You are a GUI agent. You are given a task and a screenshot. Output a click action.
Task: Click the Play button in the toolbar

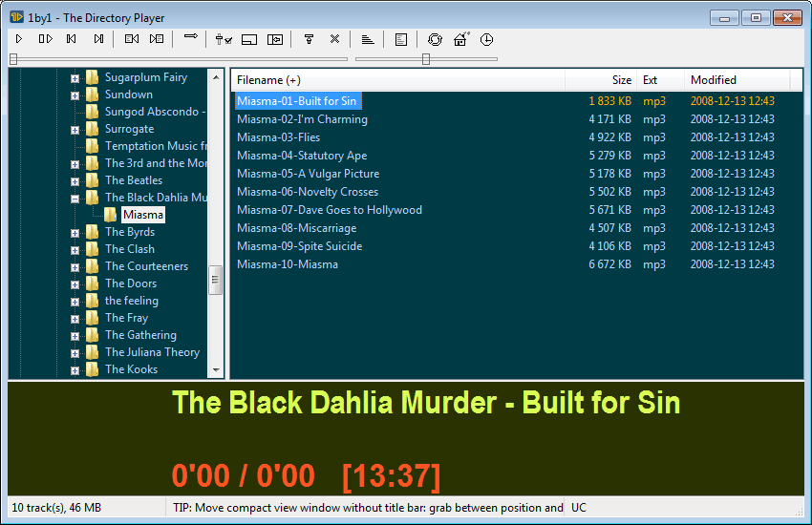tap(19, 39)
